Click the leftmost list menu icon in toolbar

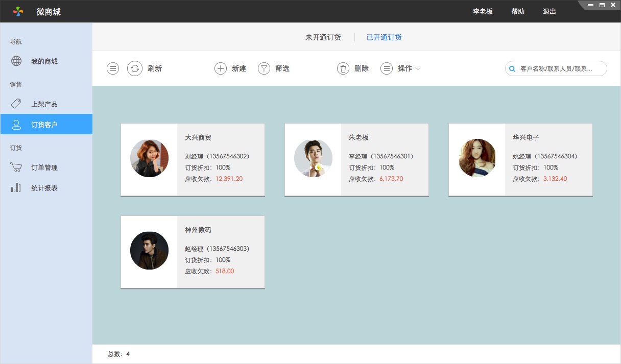(x=113, y=68)
